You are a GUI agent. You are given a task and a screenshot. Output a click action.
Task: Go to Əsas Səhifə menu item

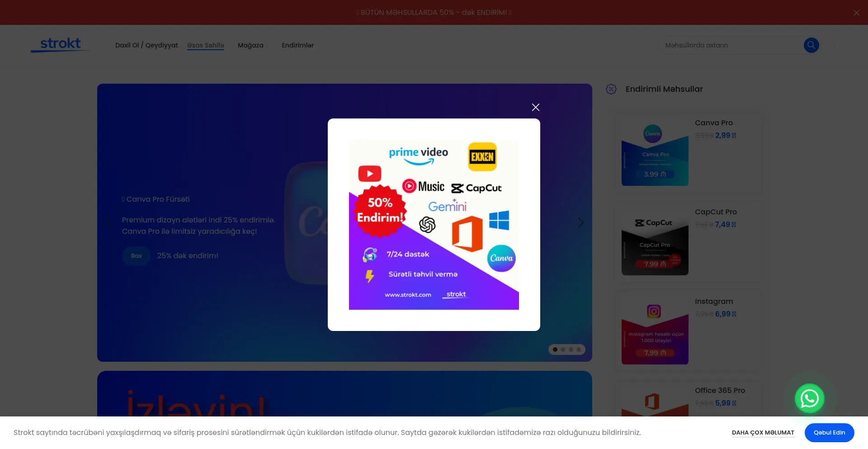(206, 45)
